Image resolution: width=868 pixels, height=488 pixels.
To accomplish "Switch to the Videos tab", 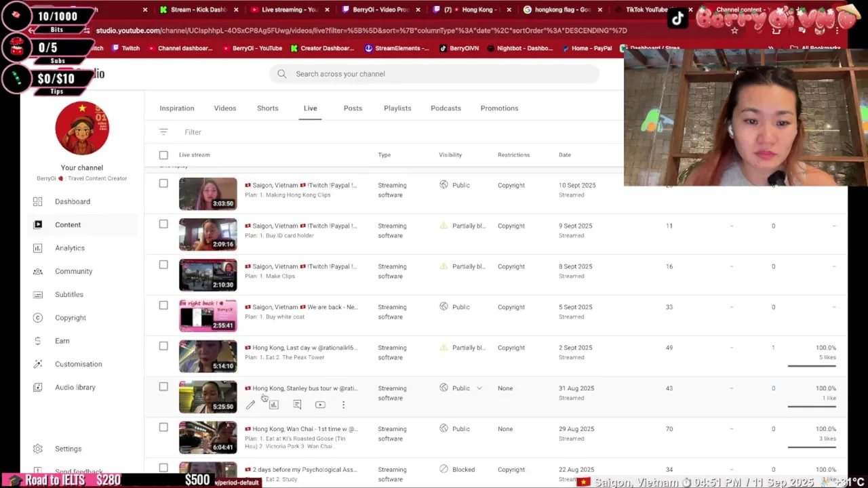I will (x=225, y=108).
